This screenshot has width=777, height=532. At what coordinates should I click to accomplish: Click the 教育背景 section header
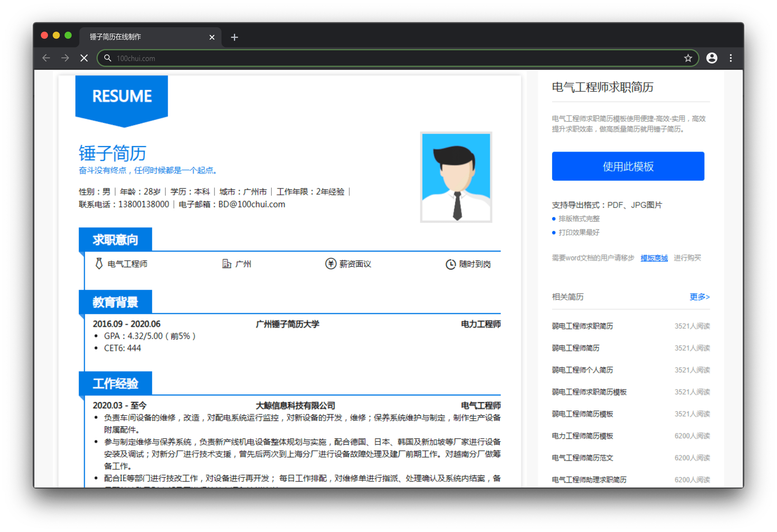click(x=115, y=302)
